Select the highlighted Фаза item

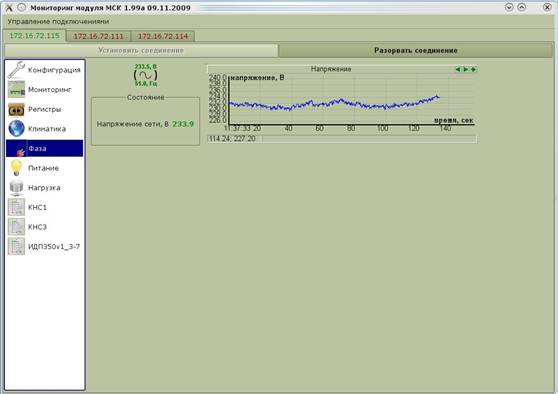(x=44, y=148)
